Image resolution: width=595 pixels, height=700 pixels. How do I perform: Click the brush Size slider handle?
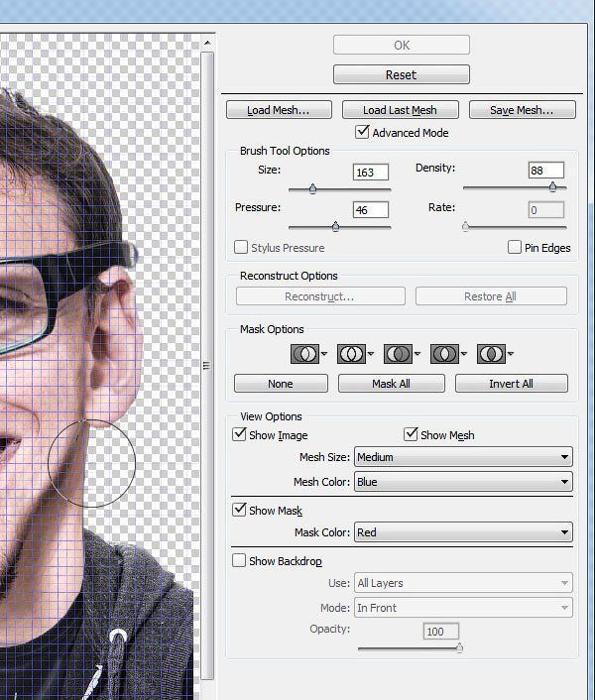point(313,188)
